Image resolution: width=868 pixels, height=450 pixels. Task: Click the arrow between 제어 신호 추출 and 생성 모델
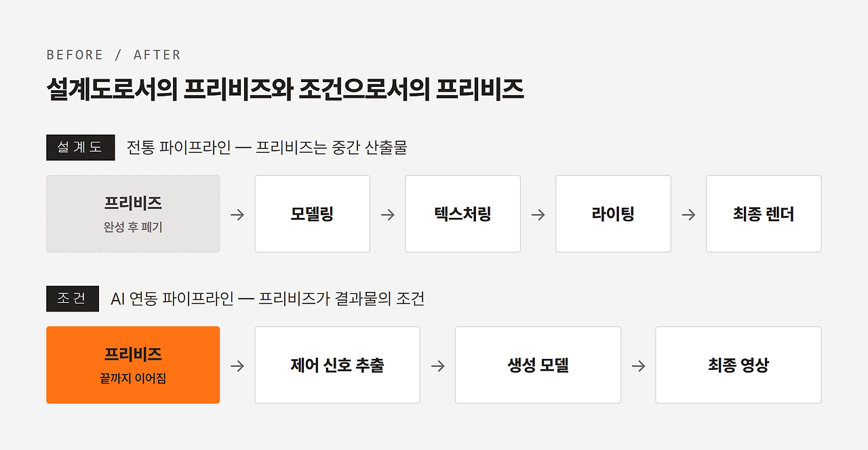[438, 366]
